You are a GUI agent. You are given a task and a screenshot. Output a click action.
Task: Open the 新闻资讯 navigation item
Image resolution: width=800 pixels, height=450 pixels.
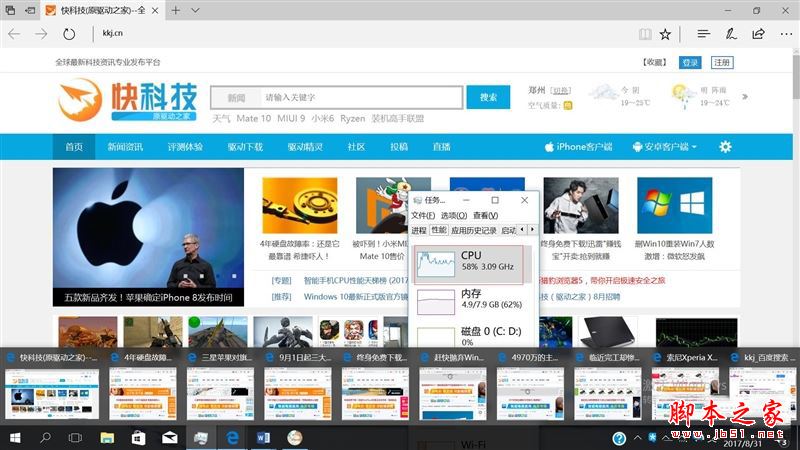(125, 147)
